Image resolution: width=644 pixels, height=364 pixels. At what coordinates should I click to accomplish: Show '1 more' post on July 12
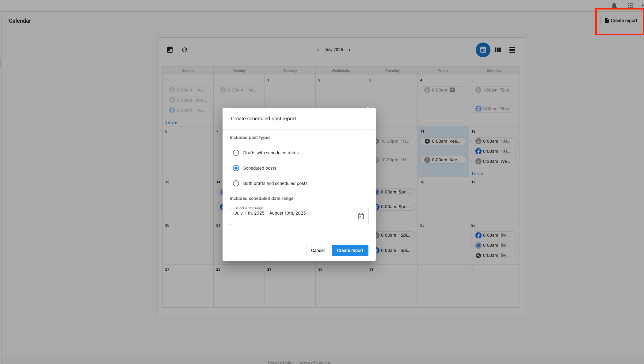477,173
